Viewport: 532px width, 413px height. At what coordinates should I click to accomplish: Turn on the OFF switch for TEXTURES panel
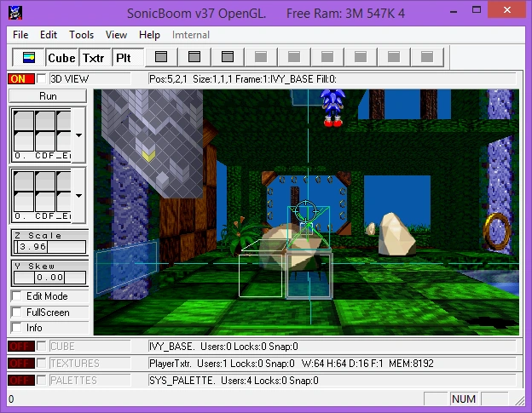click(x=20, y=363)
